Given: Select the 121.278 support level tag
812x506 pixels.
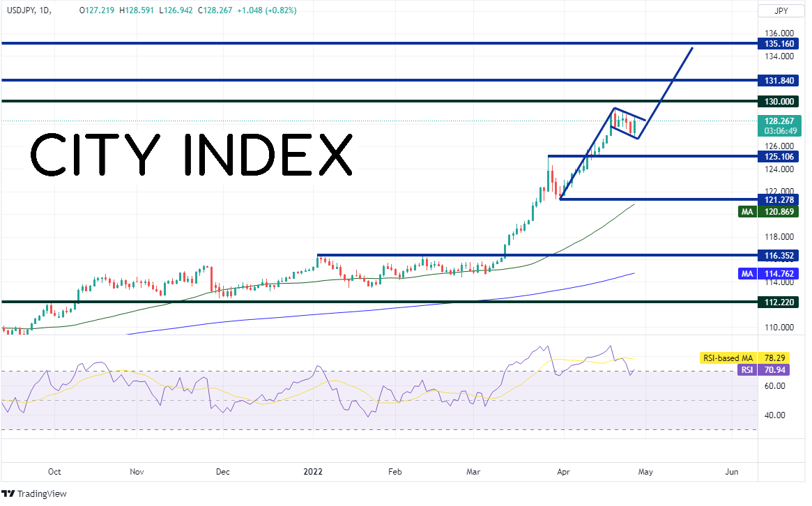Looking at the screenshot, I should (x=779, y=199).
